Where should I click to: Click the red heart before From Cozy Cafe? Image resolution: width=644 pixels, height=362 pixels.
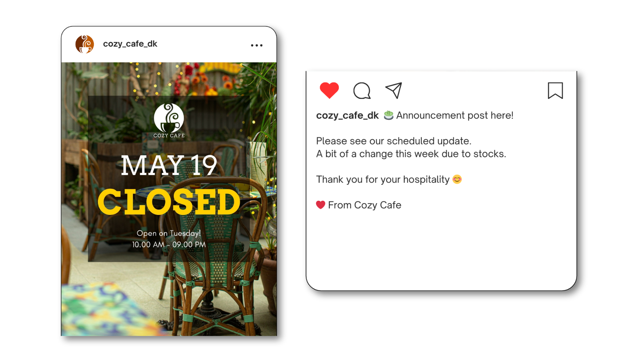click(320, 205)
